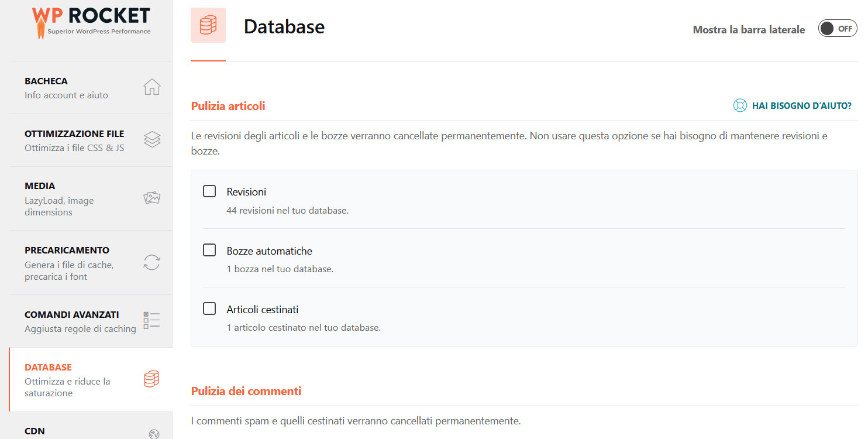Click the Database page header icon
868x439 pixels.
pos(208,25)
